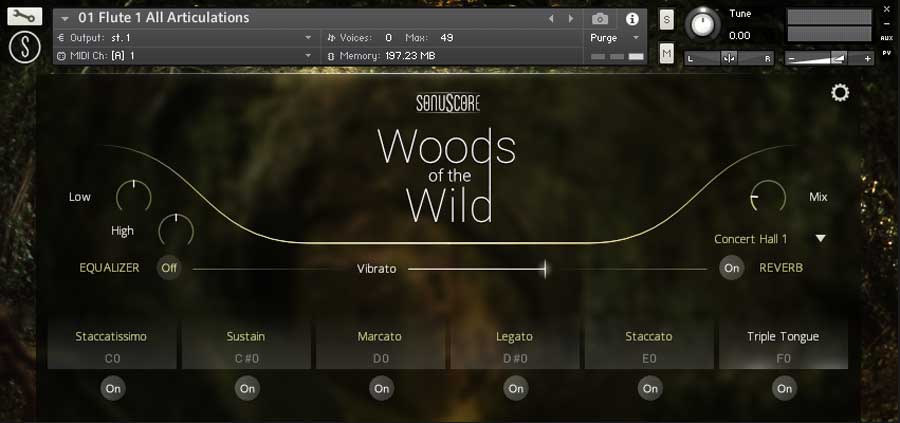Click the Tune value 0.00

[740, 36]
